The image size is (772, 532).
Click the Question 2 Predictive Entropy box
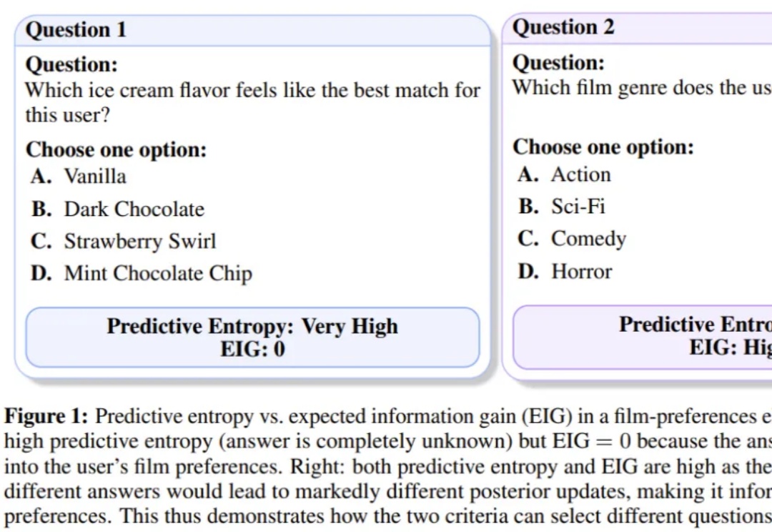click(643, 337)
